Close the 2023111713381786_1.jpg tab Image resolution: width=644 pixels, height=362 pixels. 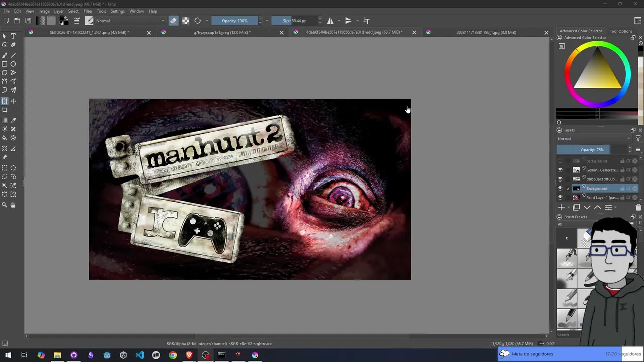coord(546,33)
